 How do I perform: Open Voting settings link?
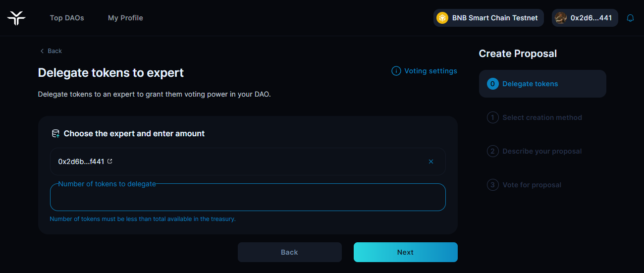tap(430, 71)
